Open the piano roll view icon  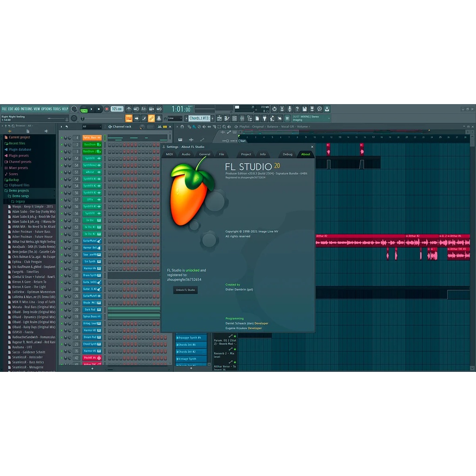(x=227, y=119)
